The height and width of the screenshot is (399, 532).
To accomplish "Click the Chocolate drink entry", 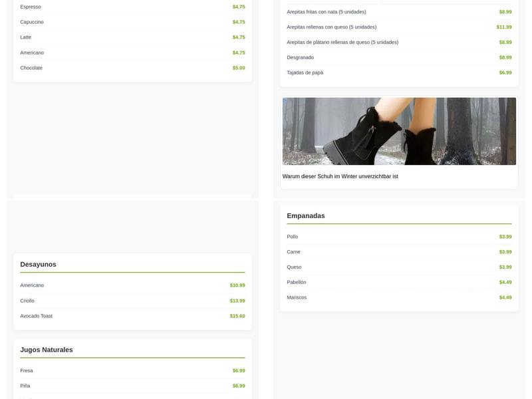I will click(31, 68).
